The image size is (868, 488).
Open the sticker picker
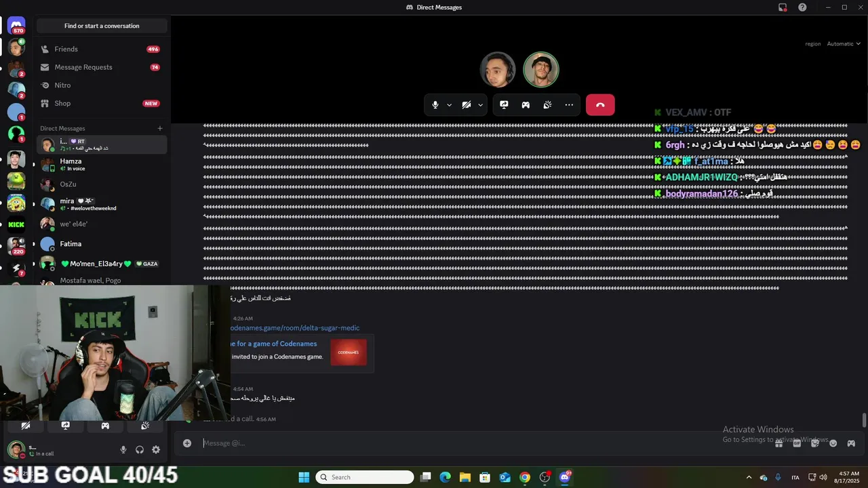(x=815, y=443)
